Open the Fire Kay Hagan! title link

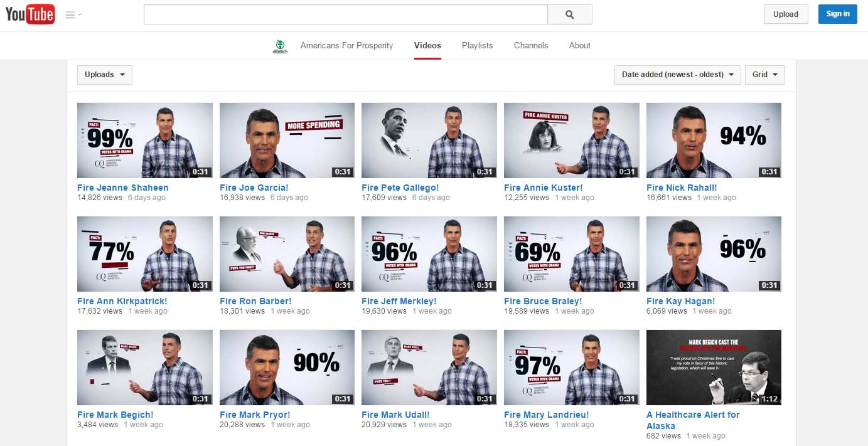(680, 301)
